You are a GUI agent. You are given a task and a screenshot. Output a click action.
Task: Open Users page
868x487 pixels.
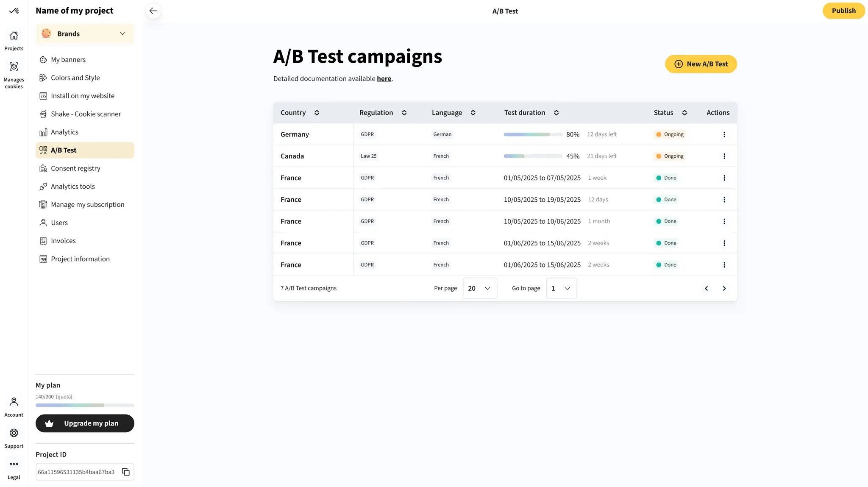tap(85, 223)
